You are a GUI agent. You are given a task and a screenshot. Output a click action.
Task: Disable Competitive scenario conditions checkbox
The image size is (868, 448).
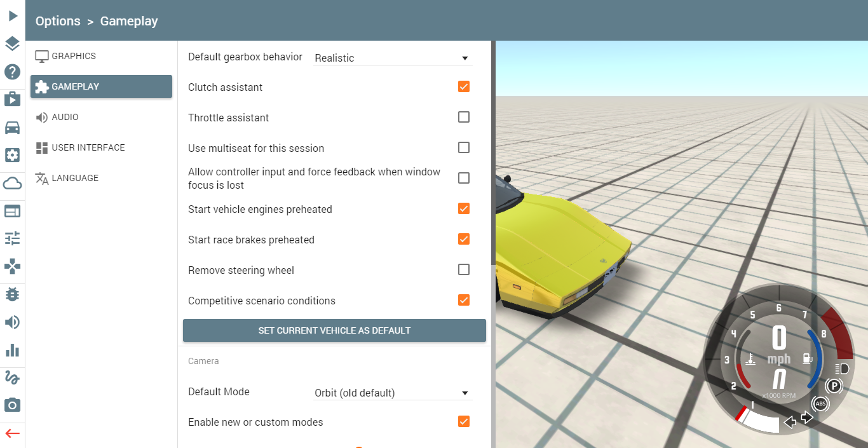tap(464, 300)
